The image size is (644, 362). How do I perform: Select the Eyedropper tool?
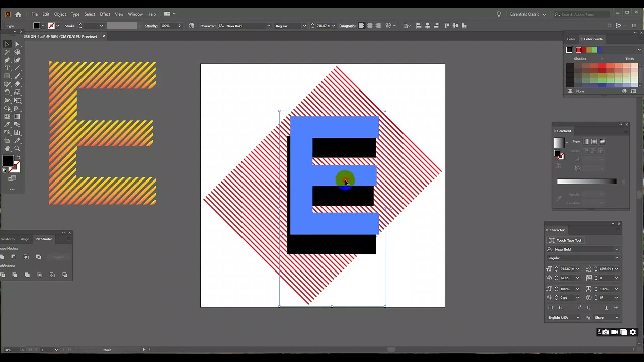(7, 124)
